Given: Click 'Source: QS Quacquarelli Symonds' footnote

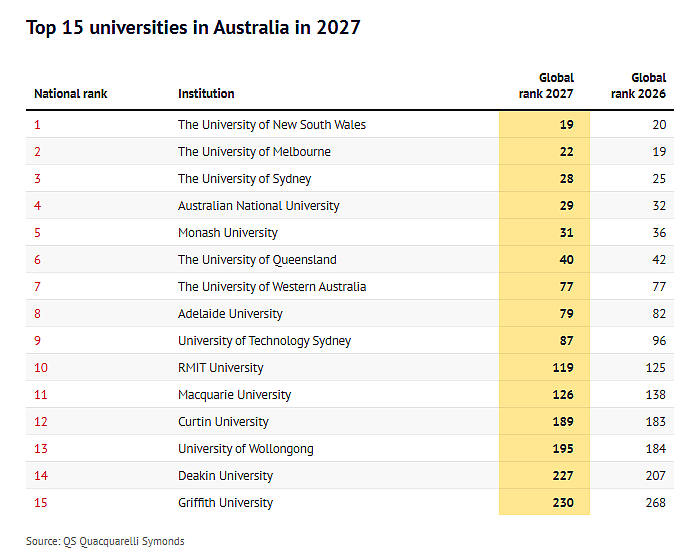Looking at the screenshot, I should [105, 542].
